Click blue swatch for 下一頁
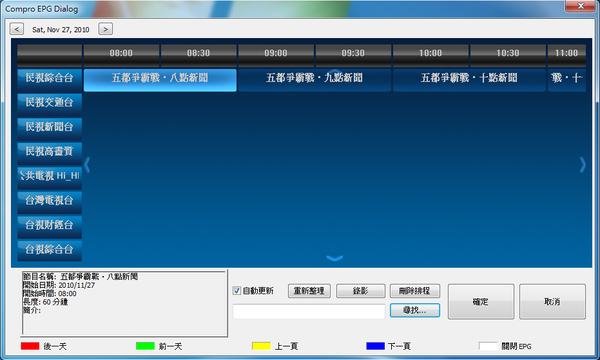The image size is (600, 360). coord(375,346)
